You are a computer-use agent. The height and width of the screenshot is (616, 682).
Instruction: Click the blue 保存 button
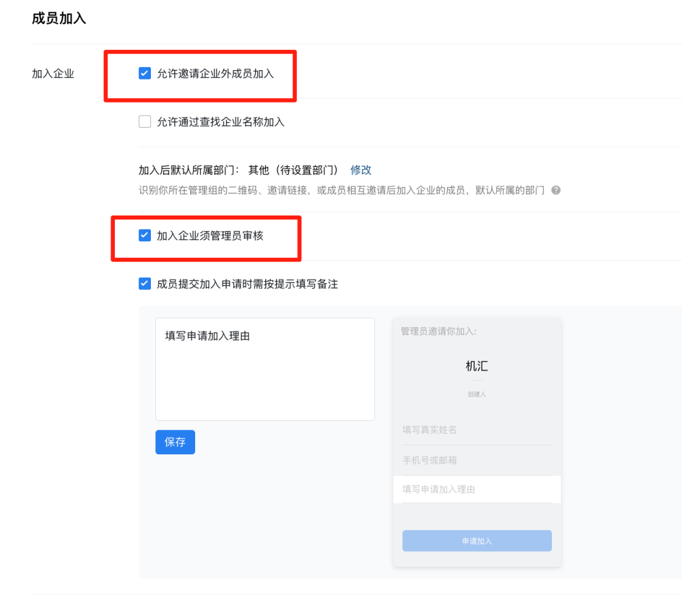pyautogui.click(x=176, y=442)
